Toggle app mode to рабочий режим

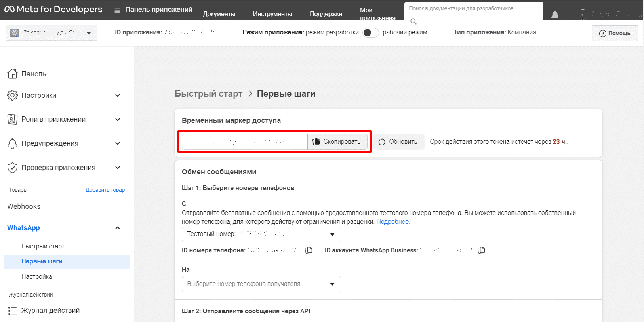370,32
